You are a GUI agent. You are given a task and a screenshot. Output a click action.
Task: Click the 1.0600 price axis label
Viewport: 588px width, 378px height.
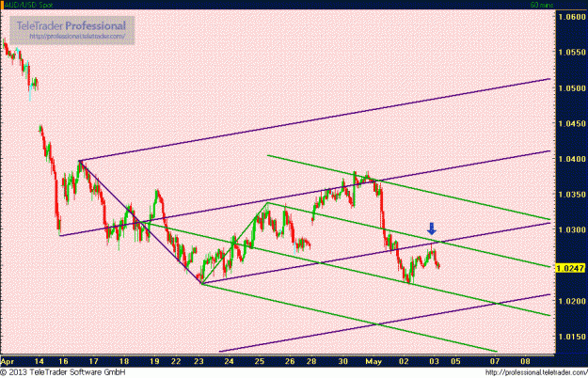coord(571,17)
